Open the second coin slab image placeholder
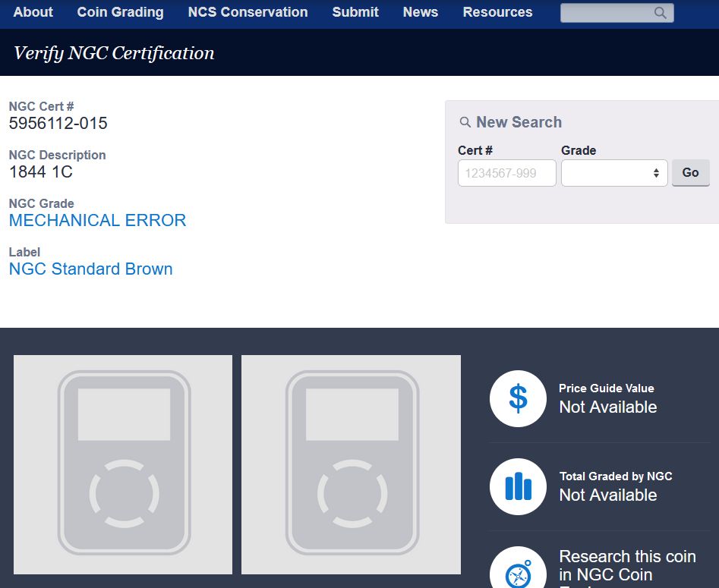719x588 pixels. [x=351, y=464]
